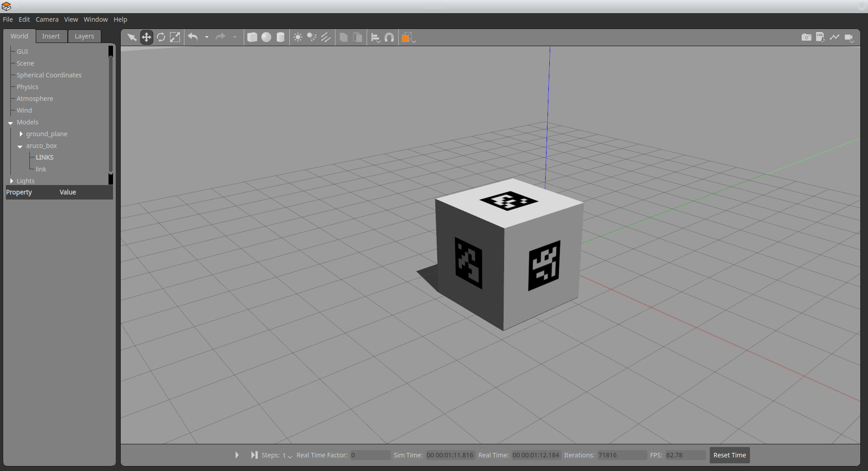Open the LOG data recording icon

pos(821,37)
